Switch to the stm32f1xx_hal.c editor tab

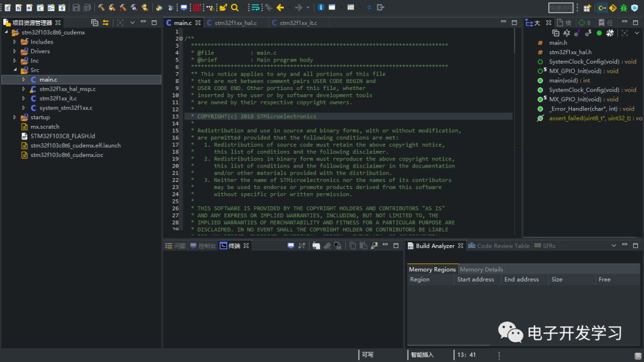pyautogui.click(x=236, y=23)
